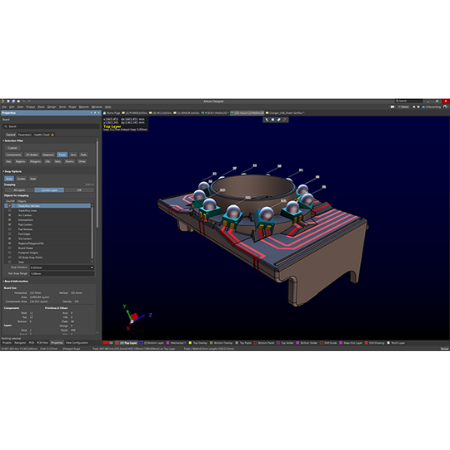
Task: Open the Navigator panel tab
Action: click(20, 343)
